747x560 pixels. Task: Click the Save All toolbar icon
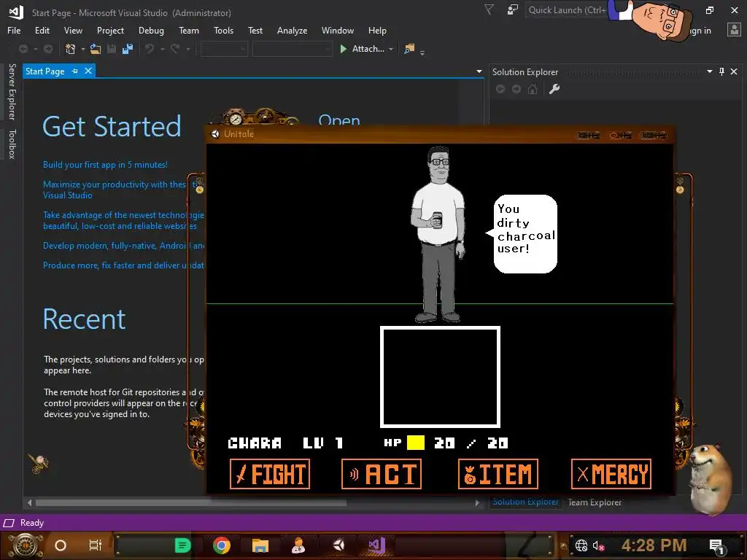click(x=128, y=49)
